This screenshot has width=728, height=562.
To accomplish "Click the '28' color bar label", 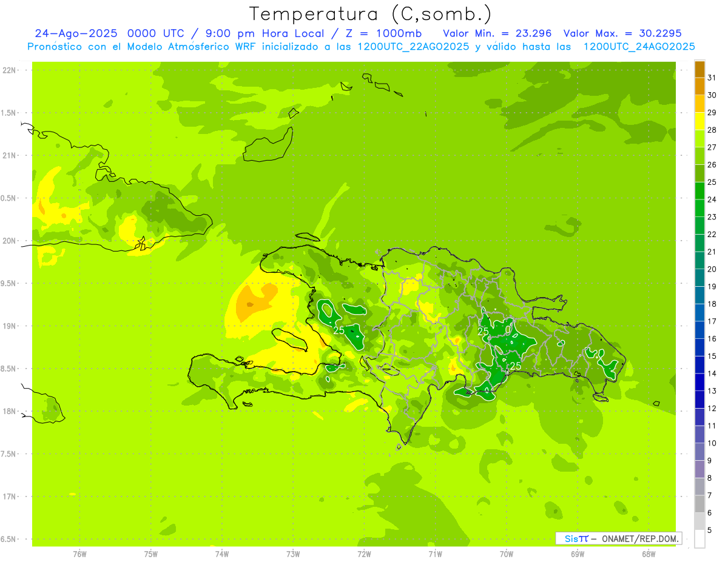I will [x=712, y=130].
